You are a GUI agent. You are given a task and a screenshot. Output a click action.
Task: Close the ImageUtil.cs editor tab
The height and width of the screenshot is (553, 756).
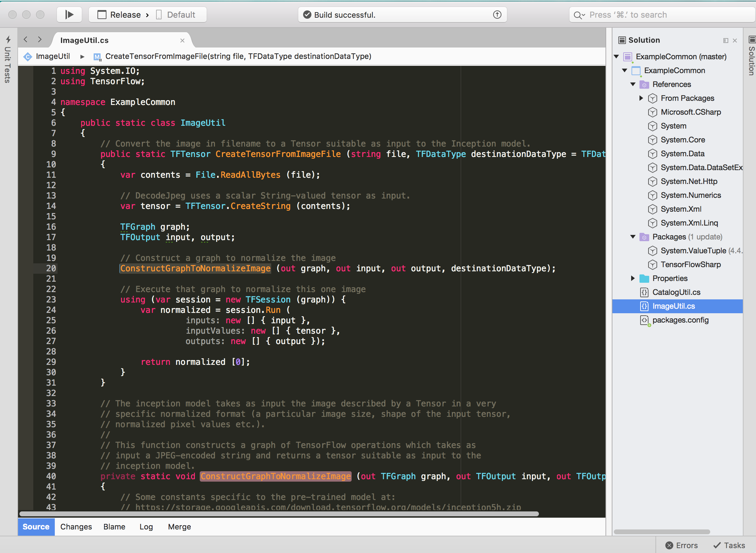click(182, 41)
